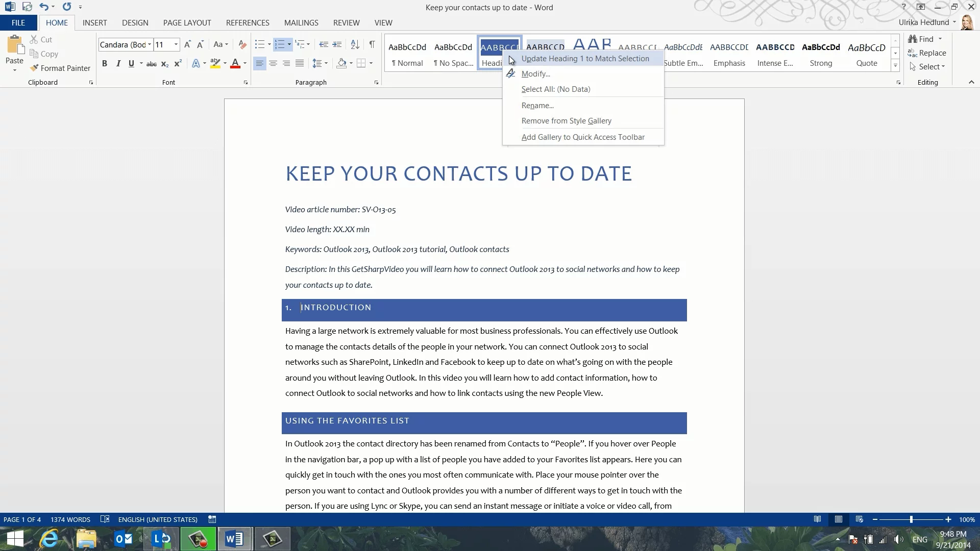Click the zoom slider in status bar

coord(911,519)
